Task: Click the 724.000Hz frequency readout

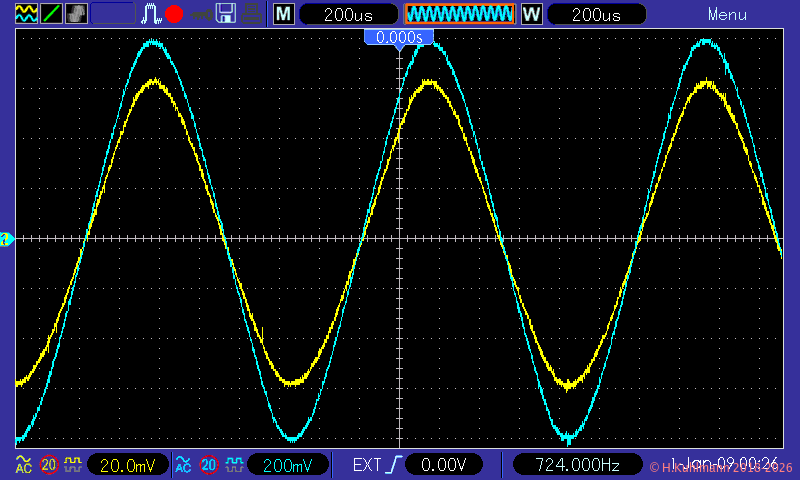Action: 575,465
